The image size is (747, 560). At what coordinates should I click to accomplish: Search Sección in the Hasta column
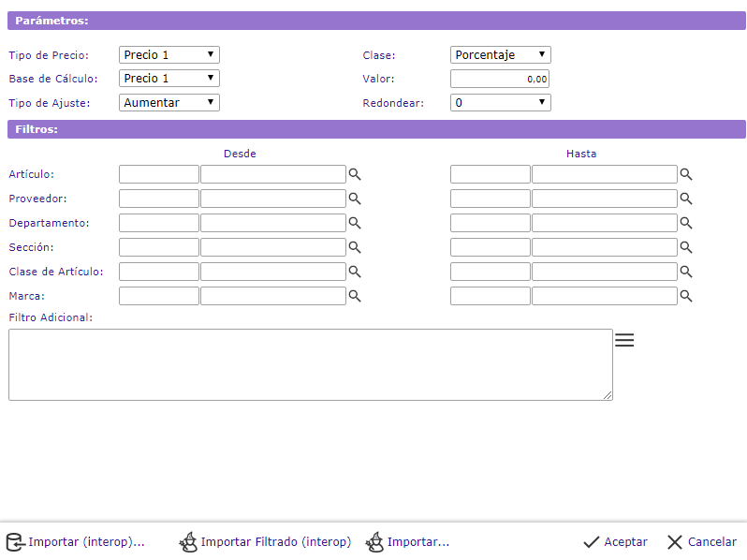(x=686, y=247)
